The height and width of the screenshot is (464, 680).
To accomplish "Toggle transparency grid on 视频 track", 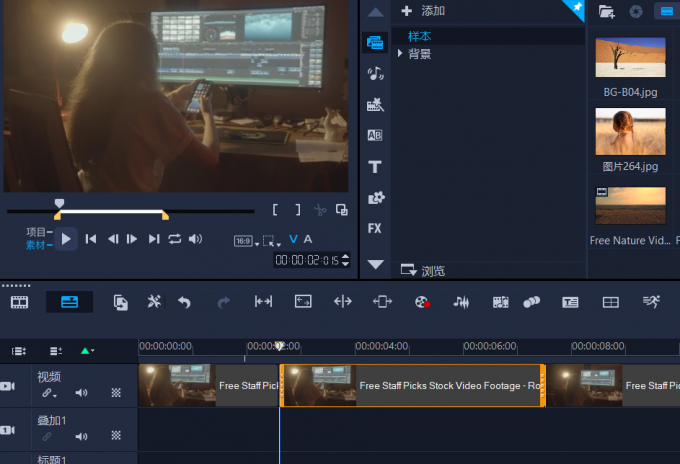I will (x=116, y=393).
